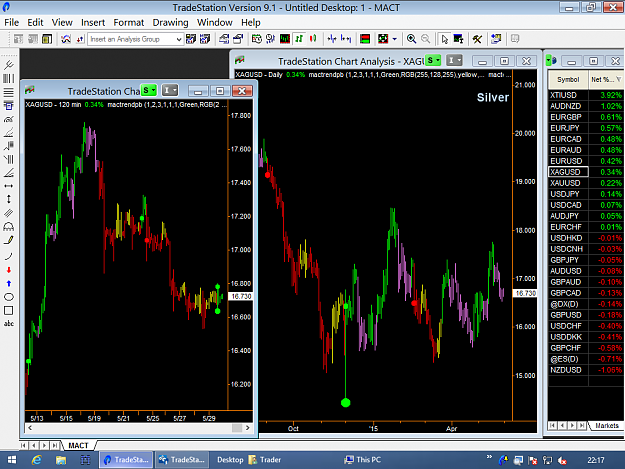Select the MACT workspace tab
625x469 pixels.
coord(78,445)
